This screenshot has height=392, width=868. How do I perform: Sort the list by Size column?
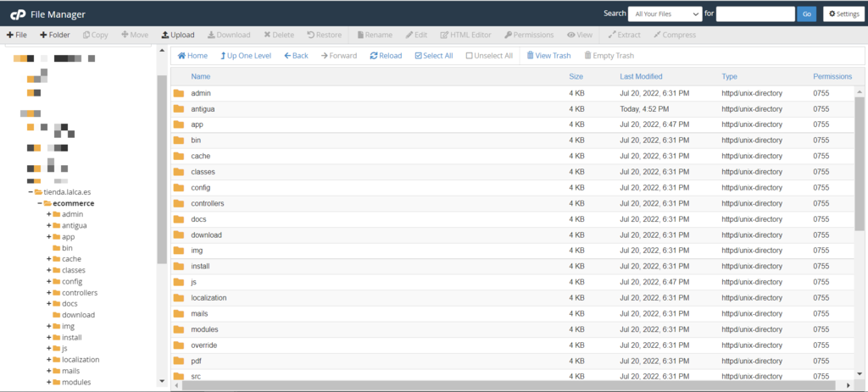(576, 77)
